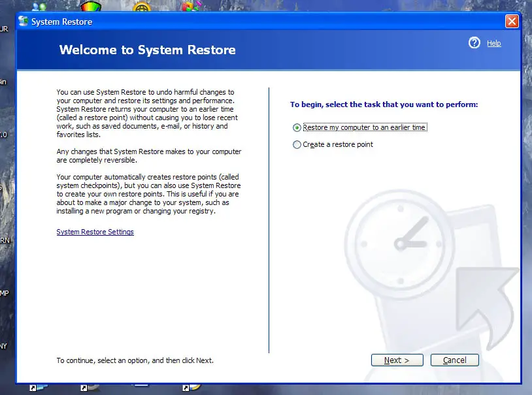This screenshot has height=395, width=532.
Task: Cancel the System Restore wizard
Action: click(x=455, y=360)
